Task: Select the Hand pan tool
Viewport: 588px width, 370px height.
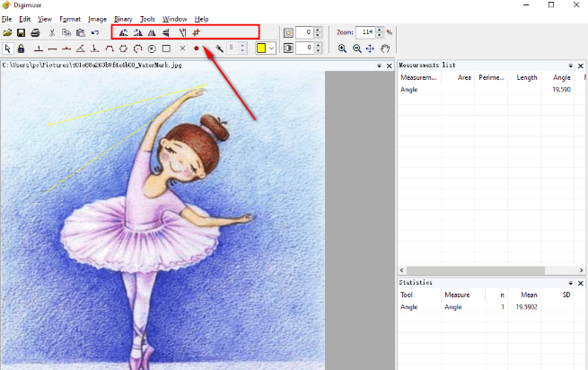Action: (385, 48)
